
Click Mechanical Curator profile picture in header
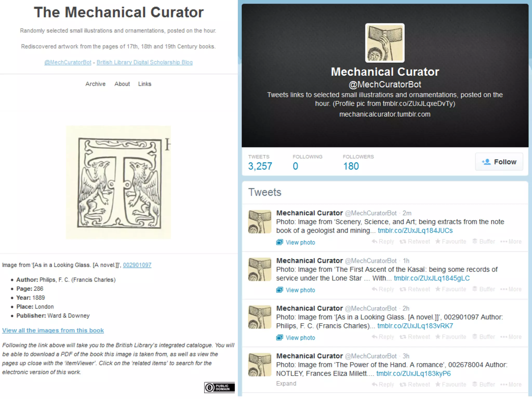385,43
